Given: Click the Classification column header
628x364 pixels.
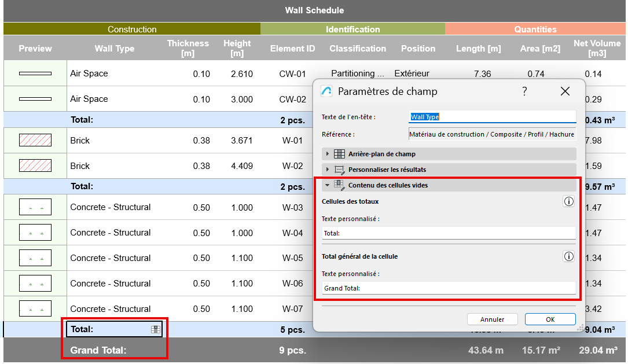Looking at the screenshot, I should point(358,49).
